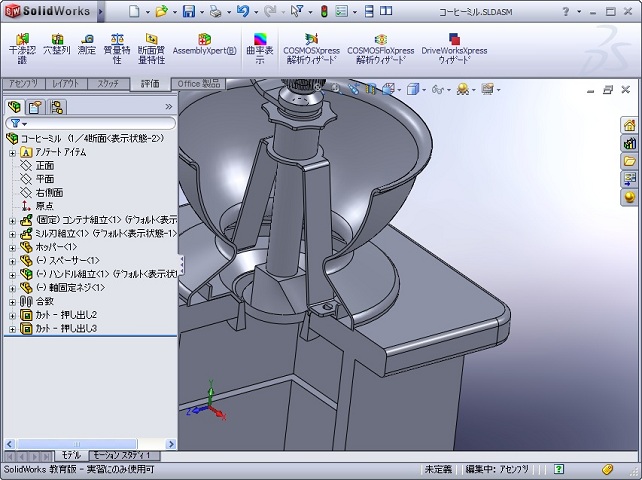Image resolution: width=642 pixels, height=480 pixels.
Task: Click the tree filter input field
Action: point(90,123)
